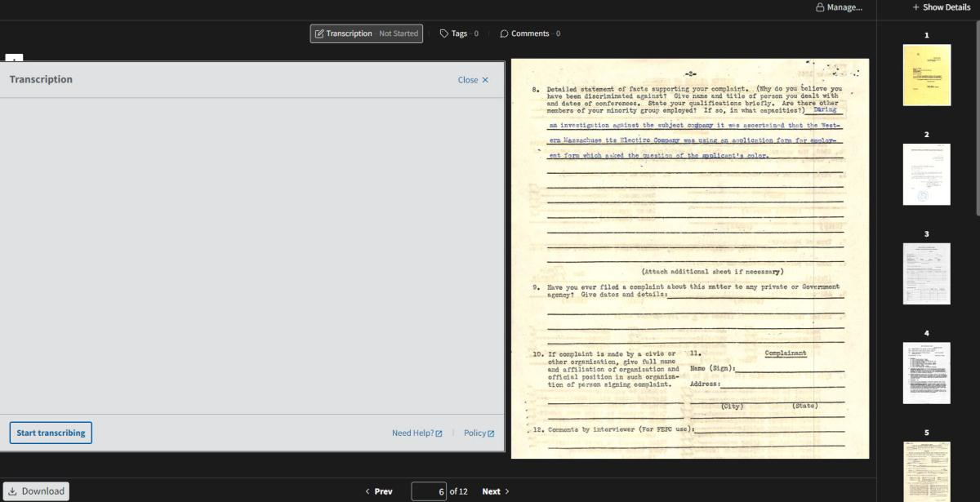Close the Transcription panel
Image resolution: width=980 pixels, height=502 pixels.
[x=473, y=80]
